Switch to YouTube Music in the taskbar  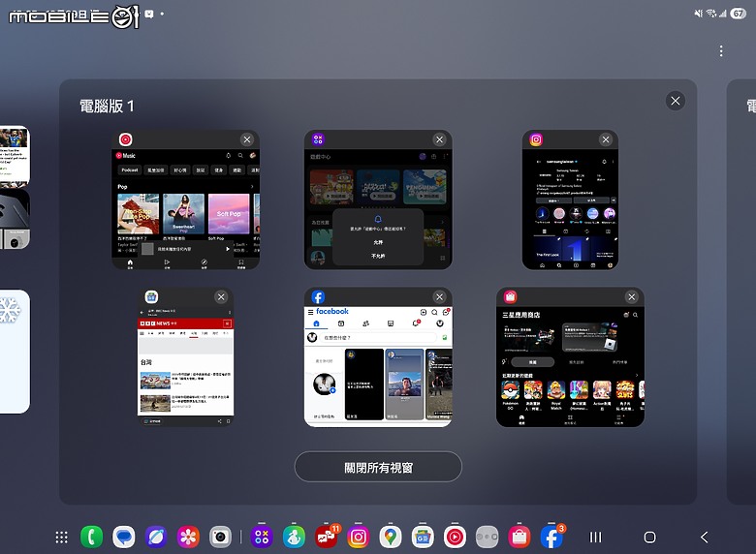pos(455,538)
